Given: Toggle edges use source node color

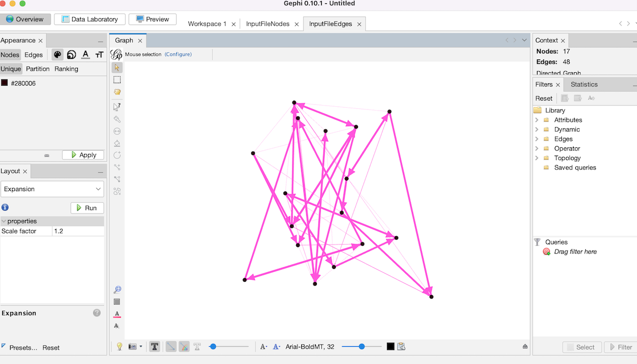Looking at the screenshot, I should click(184, 347).
